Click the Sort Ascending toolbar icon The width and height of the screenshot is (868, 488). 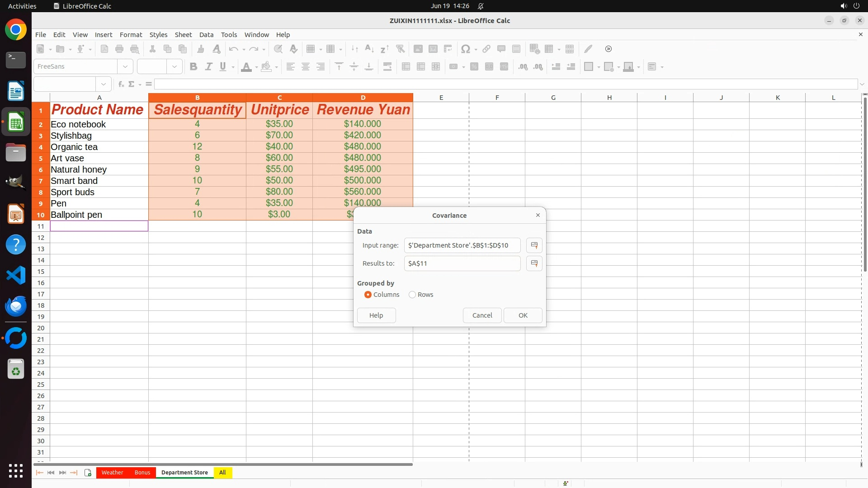369,49
